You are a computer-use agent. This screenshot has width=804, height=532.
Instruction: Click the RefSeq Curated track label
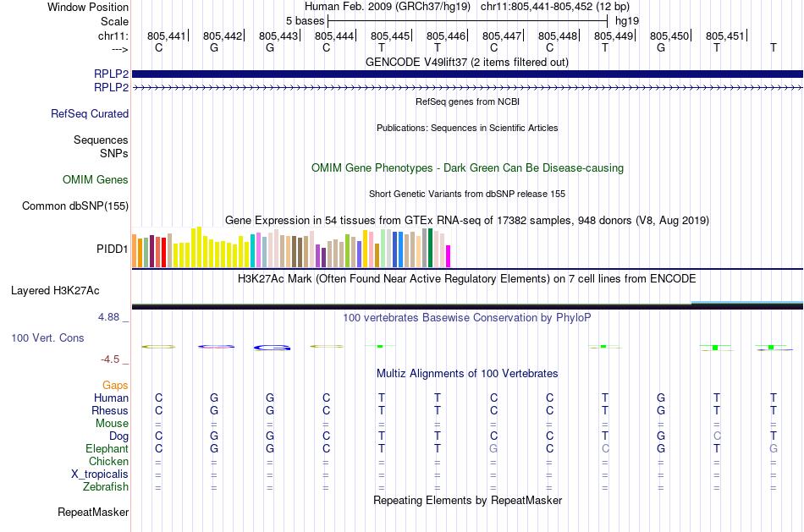click(90, 114)
